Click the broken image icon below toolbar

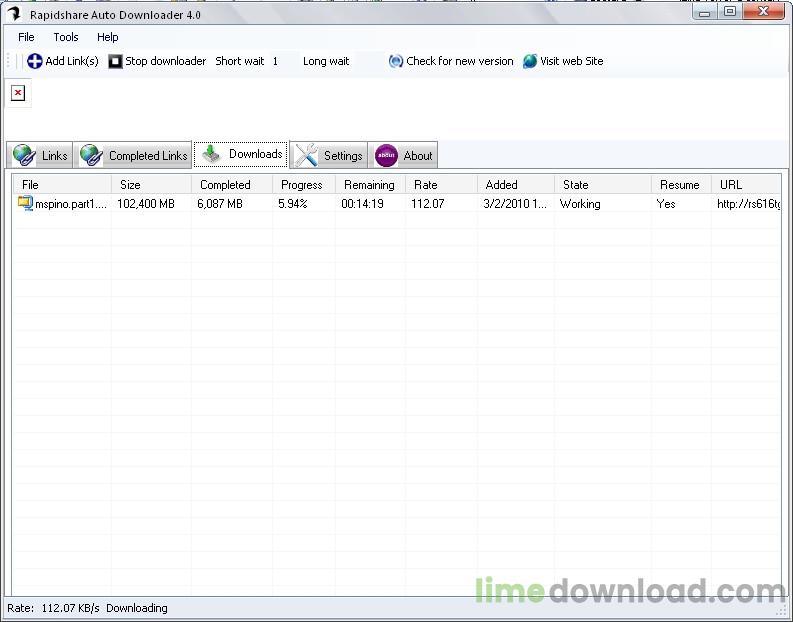[x=18, y=93]
